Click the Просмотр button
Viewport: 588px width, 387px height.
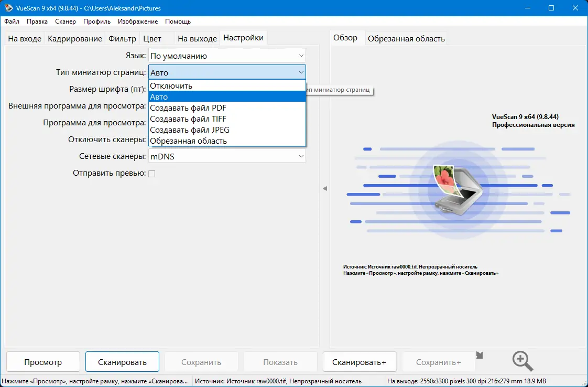[x=42, y=361]
